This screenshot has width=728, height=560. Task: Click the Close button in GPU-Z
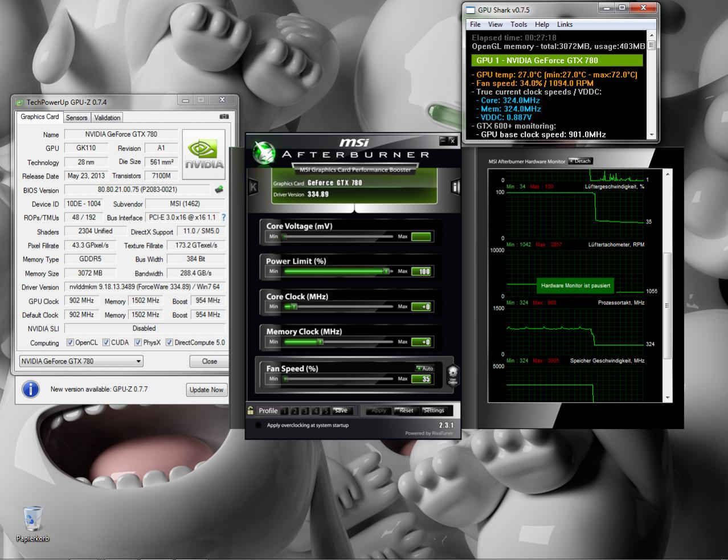tap(209, 361)
